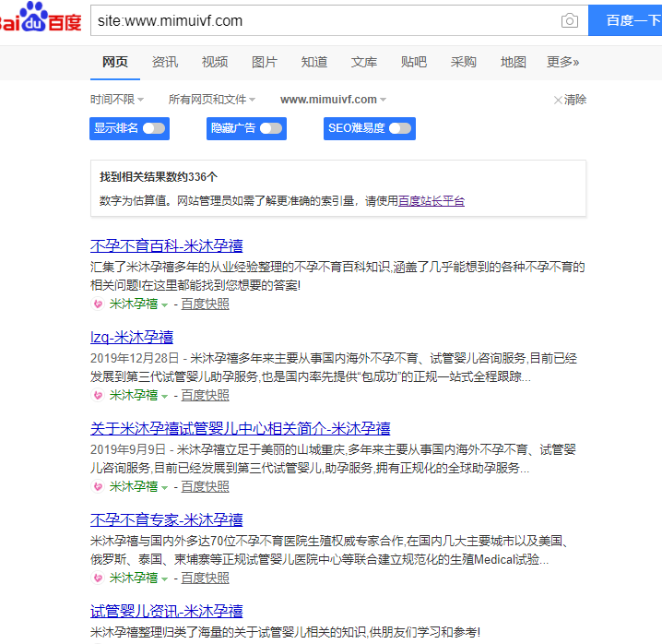Switch to the 视频 tab
The height and width of the screenshot is (644, 662).
pos(215,62)
